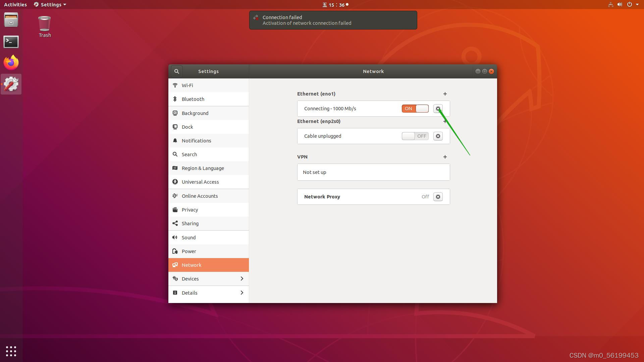
Task: Expand the Devices submenu chevron
Action: (241, 279)
